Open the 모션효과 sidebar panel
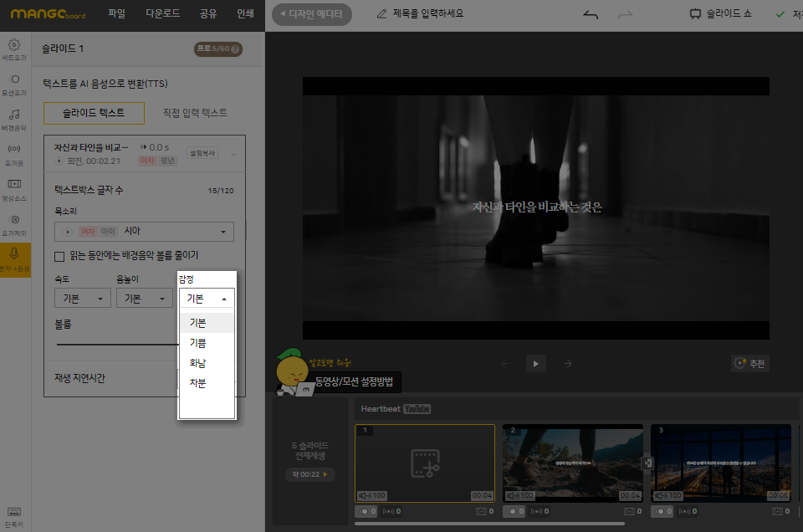 [x=14, y=84]
